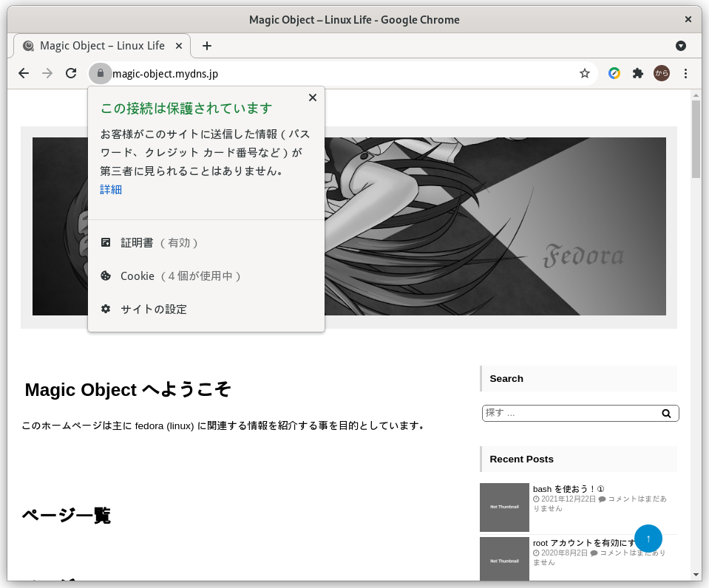
Task: Open a new tab with plus
Action: coord(207,46)
